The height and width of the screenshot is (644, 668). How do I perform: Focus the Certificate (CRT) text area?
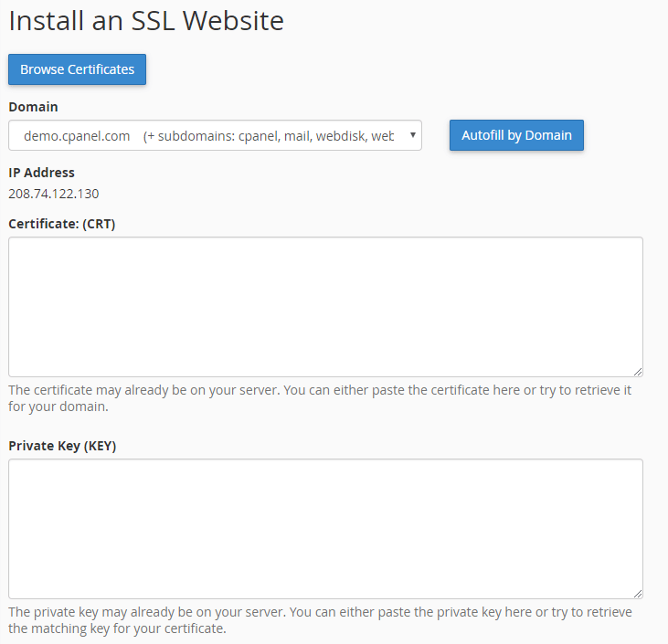point(325,307)
